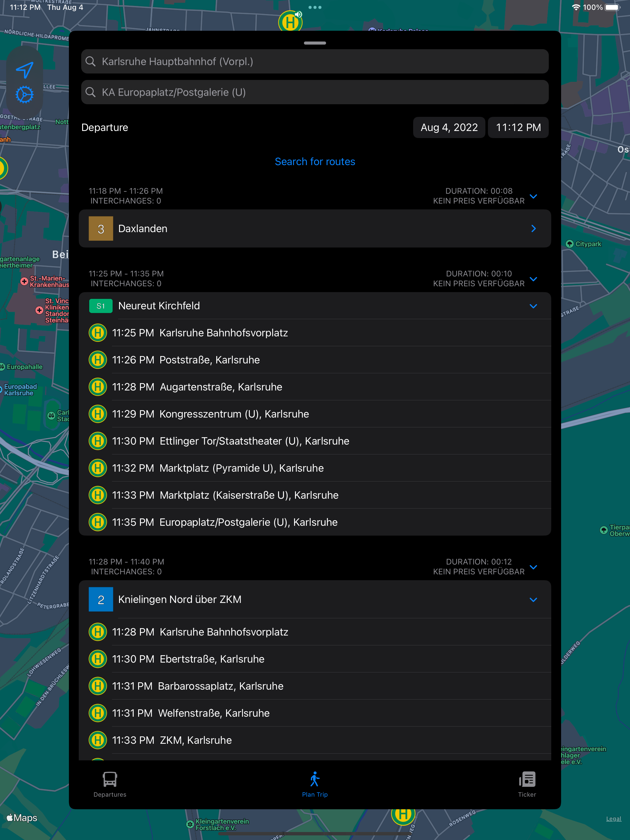Tap the S1 line badge

[x=101, y=306]
